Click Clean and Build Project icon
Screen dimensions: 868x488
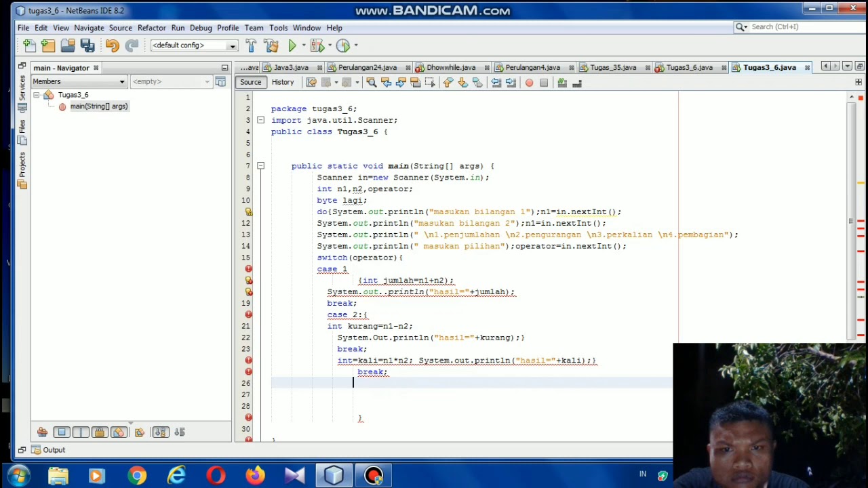tap(271, 45)
